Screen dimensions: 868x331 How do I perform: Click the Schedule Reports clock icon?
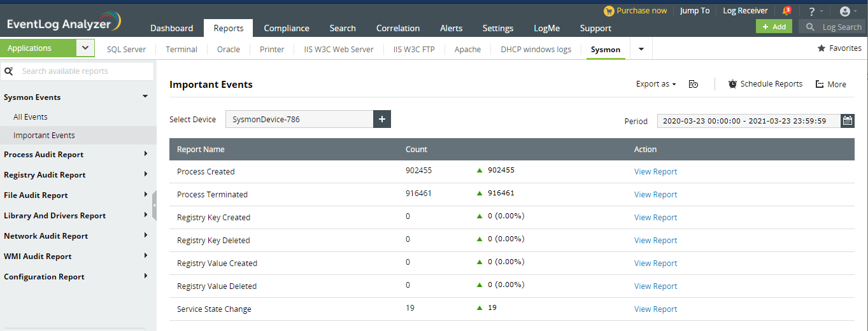tap(733, 84)
